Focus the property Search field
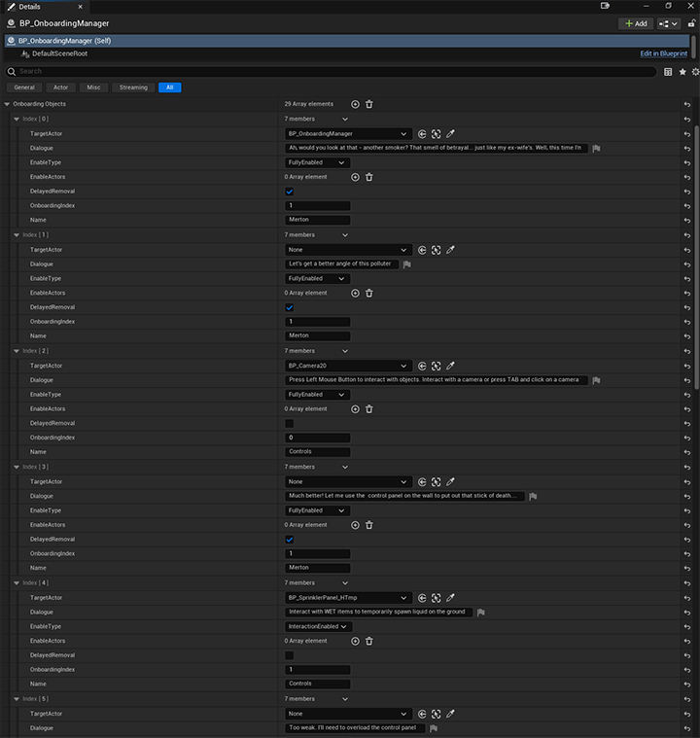This screenshot has height=738, width=700. 331,72
